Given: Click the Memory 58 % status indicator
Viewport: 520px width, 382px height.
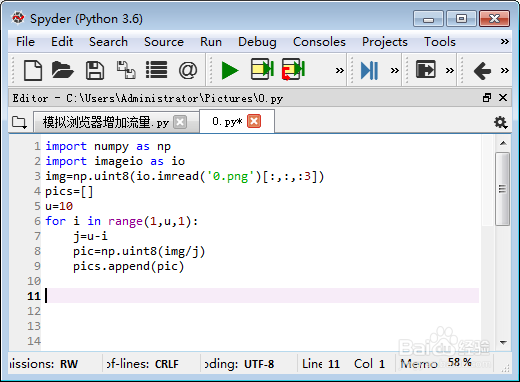Looking at the screenshot, I should [436, 363].
